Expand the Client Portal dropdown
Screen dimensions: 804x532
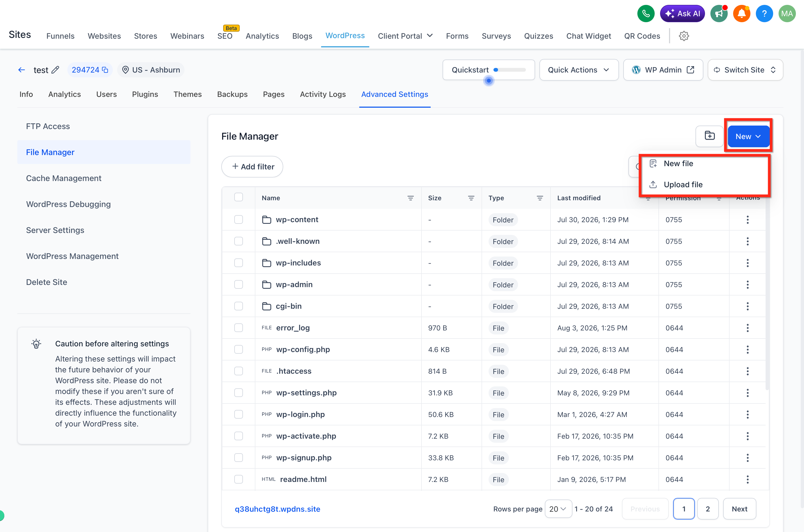[405, 36]
